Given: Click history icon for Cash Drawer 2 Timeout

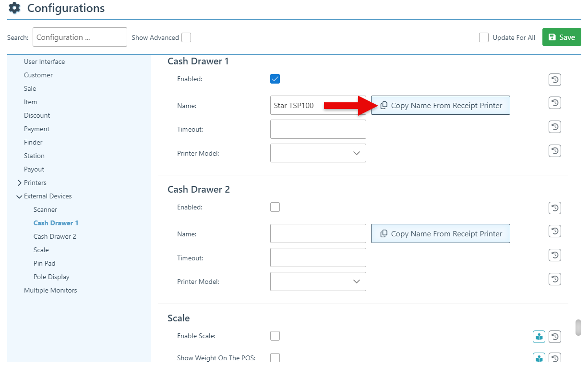Looking at the screenshot, I should click(555, 255).
